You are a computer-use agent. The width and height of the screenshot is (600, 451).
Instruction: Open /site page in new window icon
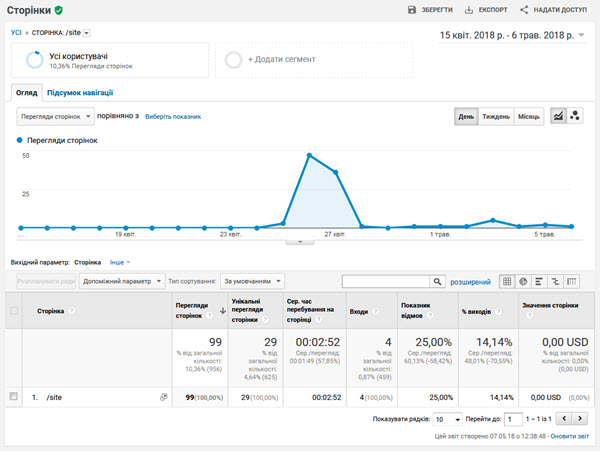(164, 397)
